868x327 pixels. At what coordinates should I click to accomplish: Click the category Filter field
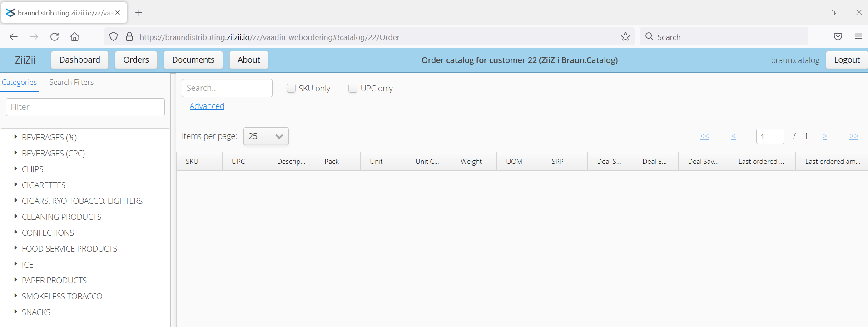tap(85, 107)
